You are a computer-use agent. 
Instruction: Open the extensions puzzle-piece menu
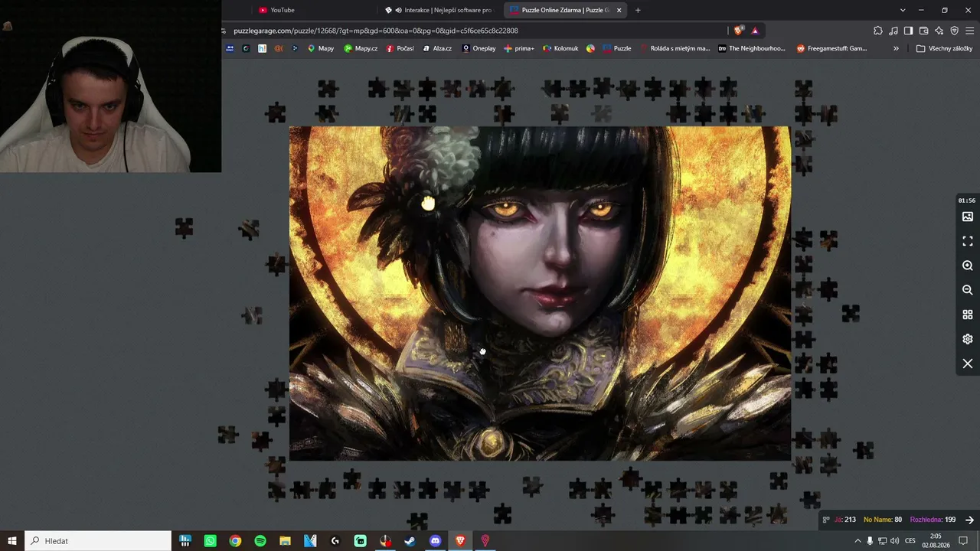(x=878, y=31)
